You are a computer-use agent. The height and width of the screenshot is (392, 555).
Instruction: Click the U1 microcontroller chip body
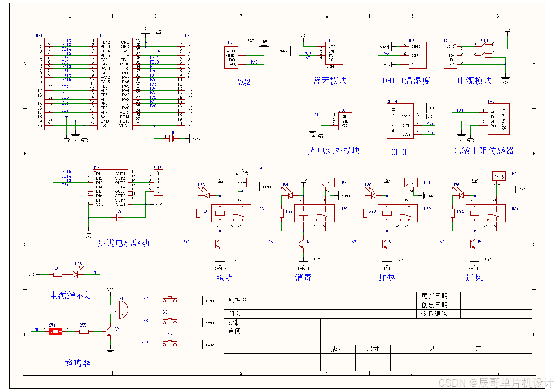point(115,84)
